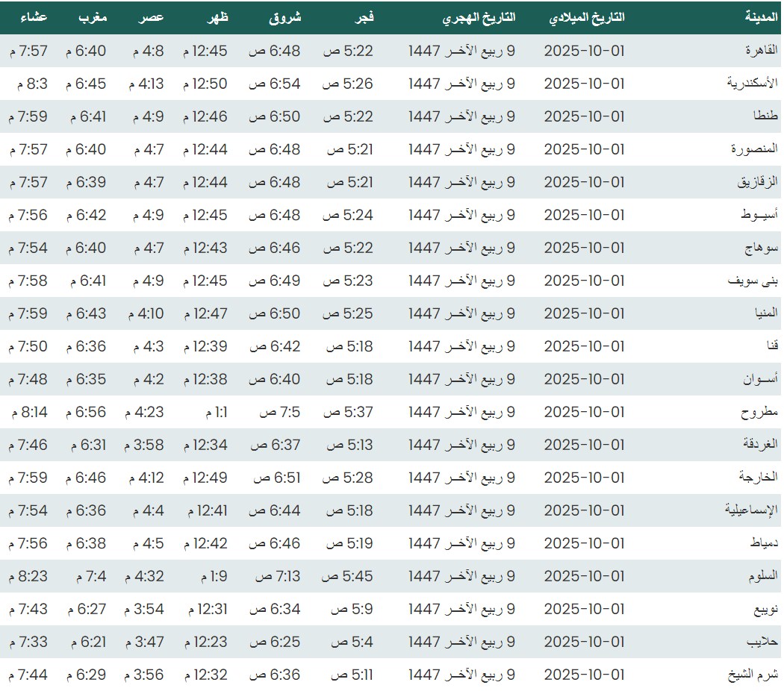This screenshot has width=784, height=691.
Task: Click the ظهر column header
Action: click(217, 17)
